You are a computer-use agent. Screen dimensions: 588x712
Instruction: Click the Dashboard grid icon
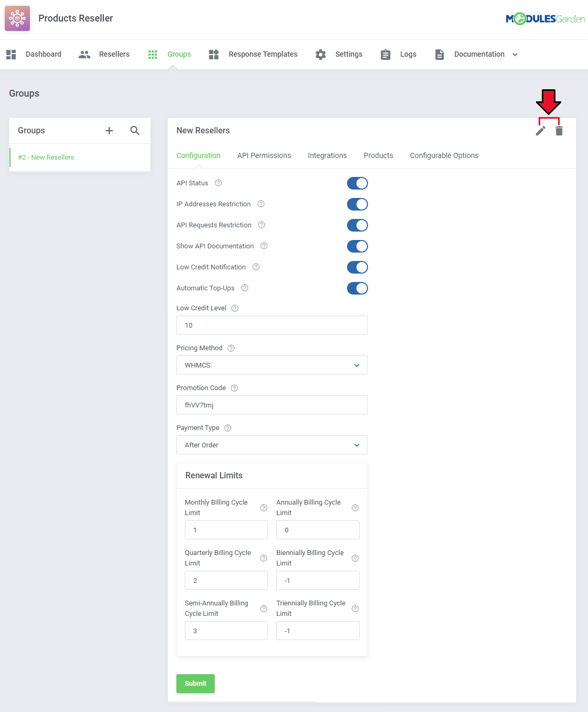pos(11,55)
